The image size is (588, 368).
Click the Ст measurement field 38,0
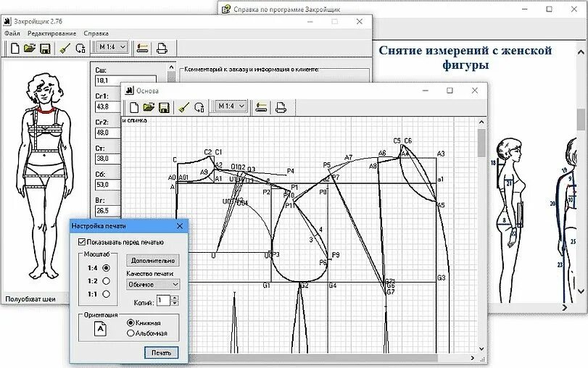click(108, 159)
